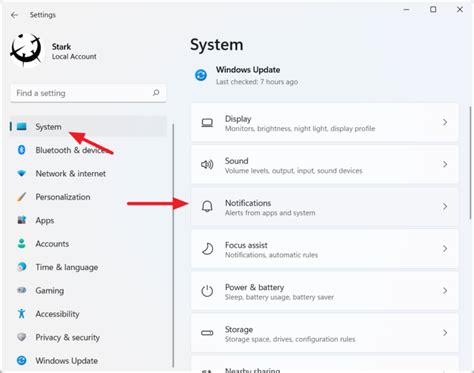Screen dimensions: 474x373
Task: Maximize the Settings window
Action: coord(433,10)
